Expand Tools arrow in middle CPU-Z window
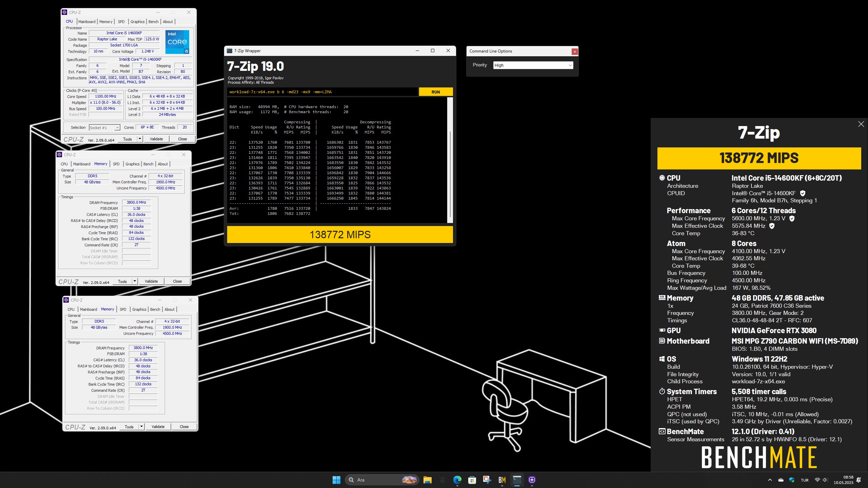This screenshot has height=488, width=868. point(135,281)
